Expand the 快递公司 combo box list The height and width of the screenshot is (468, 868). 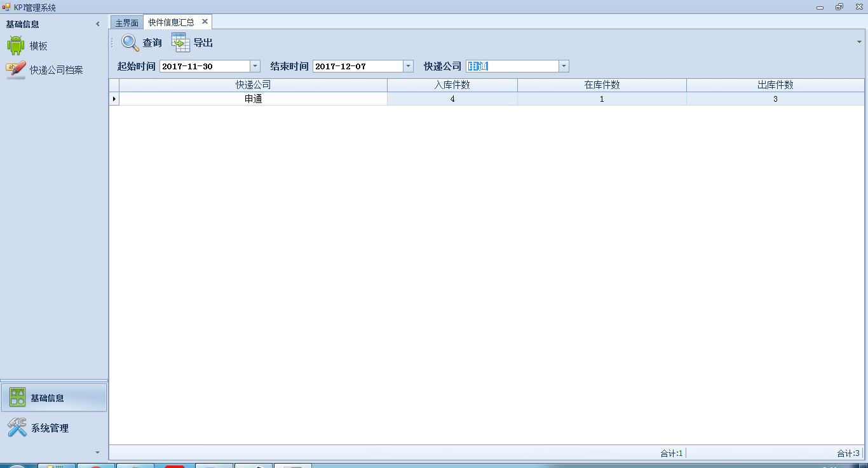tap(564, 66)
